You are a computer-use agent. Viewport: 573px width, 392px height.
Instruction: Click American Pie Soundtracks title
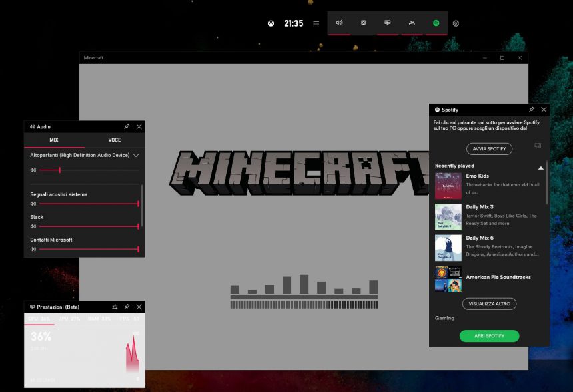498,277
